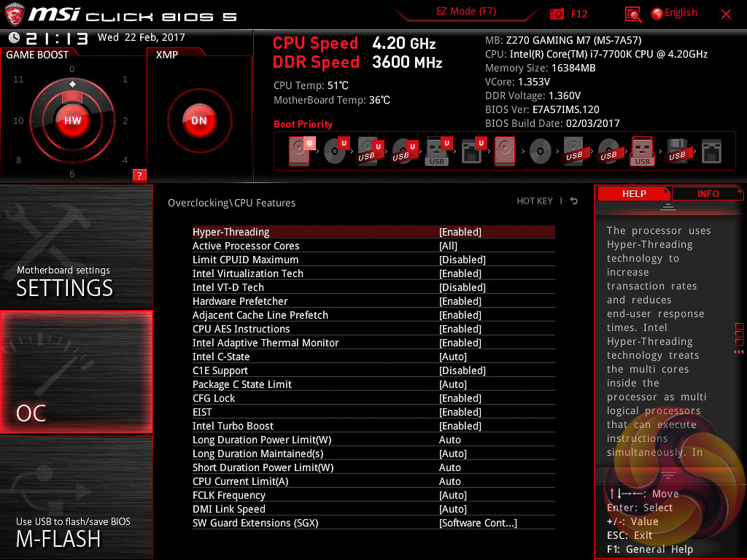
Task: Open the OC overclocking section
Action: pos(76,372)
